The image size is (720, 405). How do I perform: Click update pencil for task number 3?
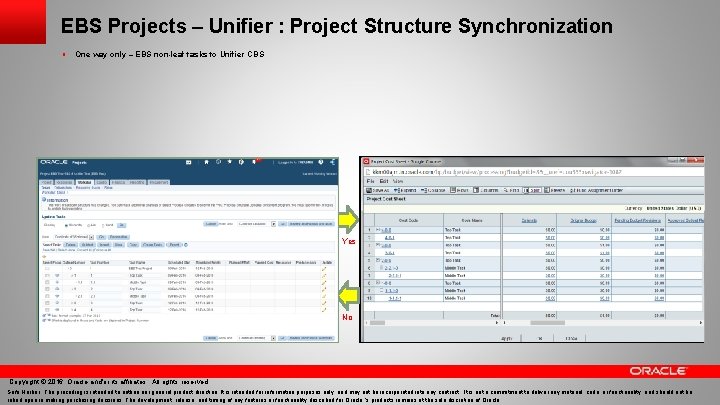click(x=324, y=303)
